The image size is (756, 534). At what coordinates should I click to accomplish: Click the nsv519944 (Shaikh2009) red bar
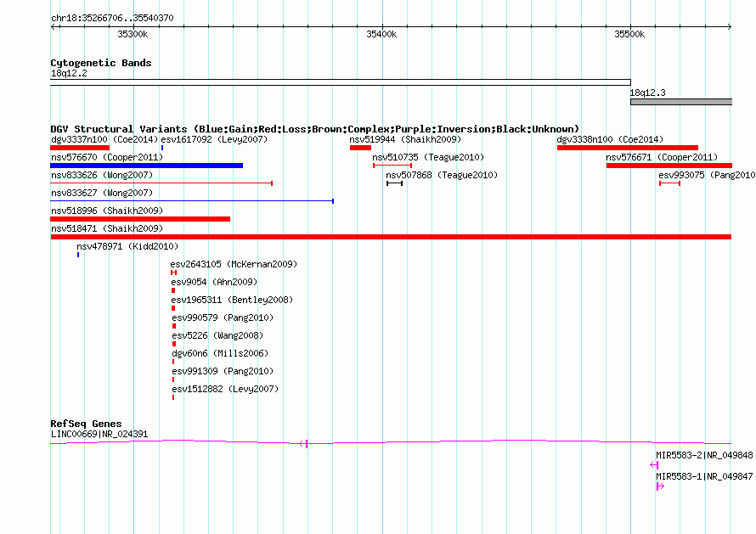point(360,148)
